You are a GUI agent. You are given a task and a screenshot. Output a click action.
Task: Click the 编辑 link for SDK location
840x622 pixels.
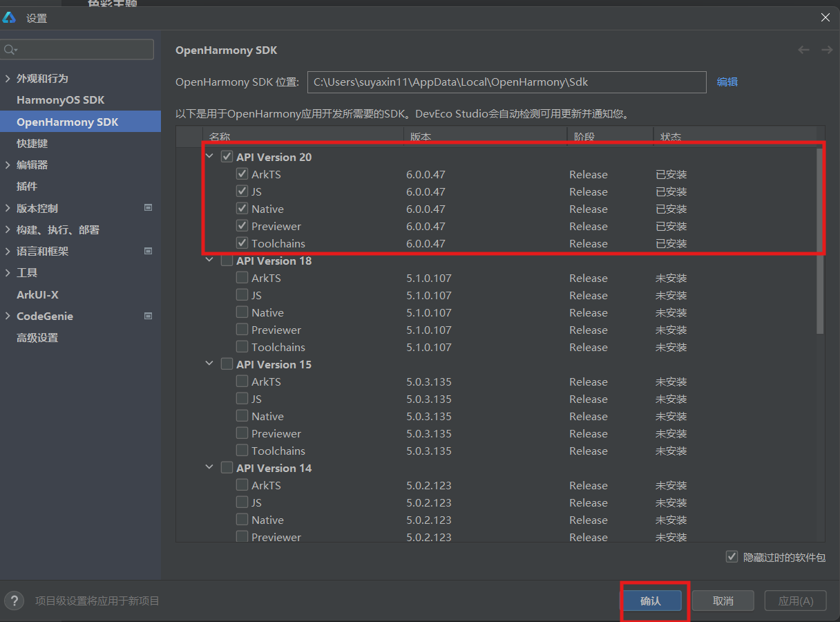pyautogui.click(x=727, y=82)
